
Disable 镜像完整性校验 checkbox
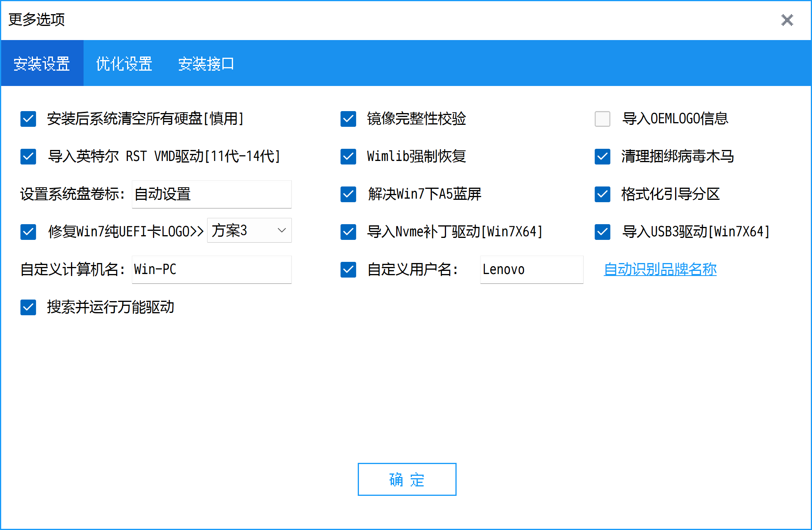[x=348, y=119]
